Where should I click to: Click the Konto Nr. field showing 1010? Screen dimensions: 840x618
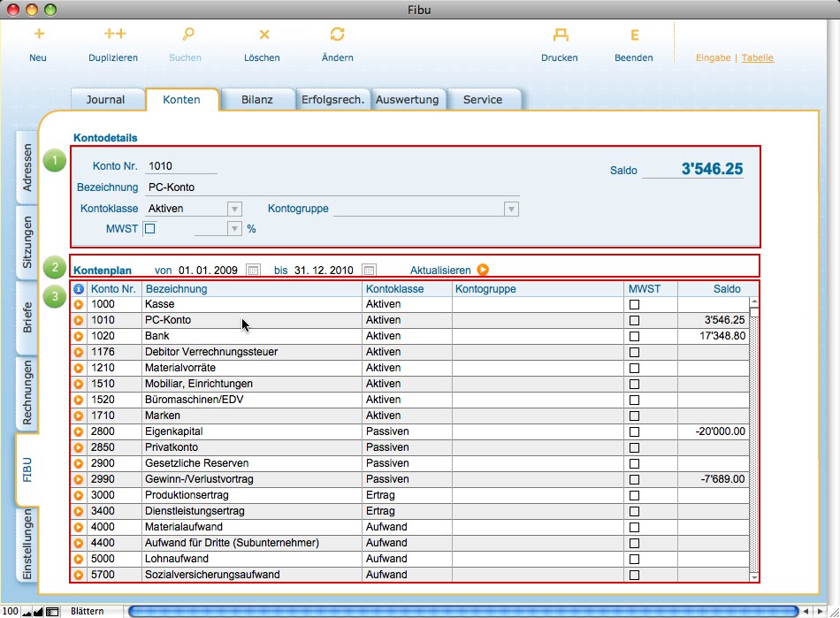(x=181, y=166)
